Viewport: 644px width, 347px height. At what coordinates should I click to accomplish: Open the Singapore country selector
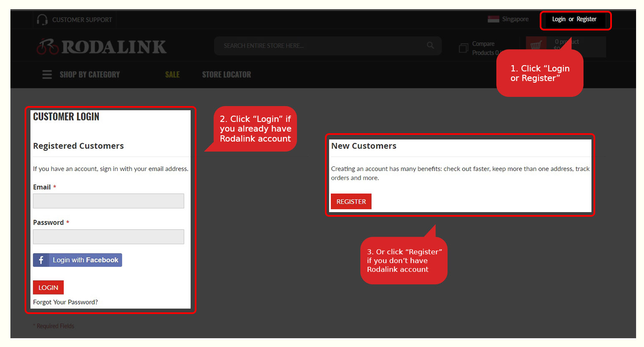[515, 19]
